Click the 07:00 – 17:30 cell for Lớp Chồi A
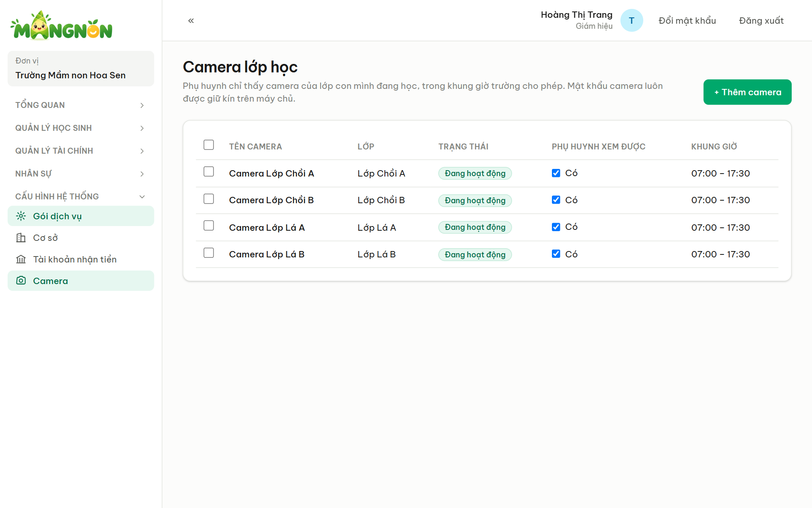The image size is (812, 508). 721,173
